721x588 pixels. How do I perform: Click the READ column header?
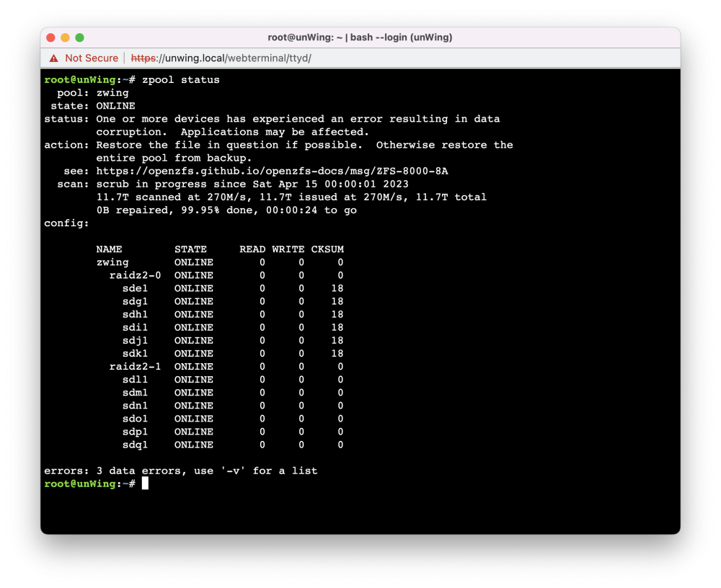pyautogui.click(x=252, y=249)
